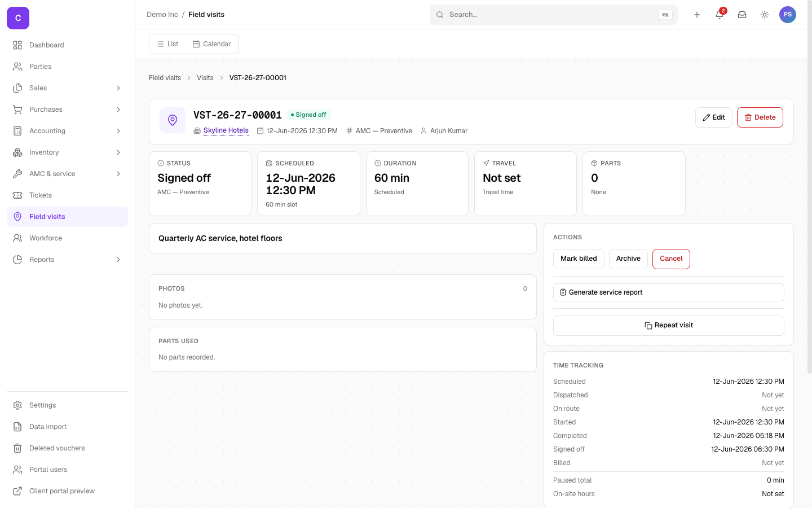Click the Field visits breadcrumb link

pos(165,78)
